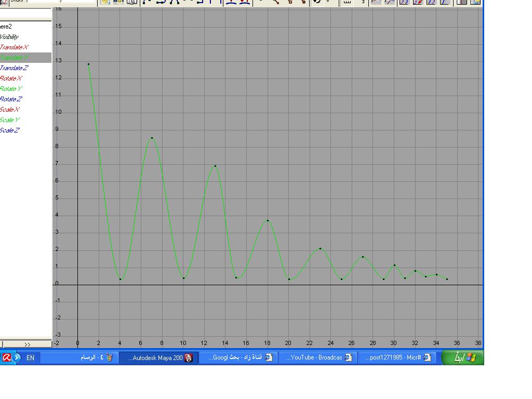Click the outliner horizontal scroll arrow '>>'
This screenshot has height=399, width=532.
tap(27, 344)
